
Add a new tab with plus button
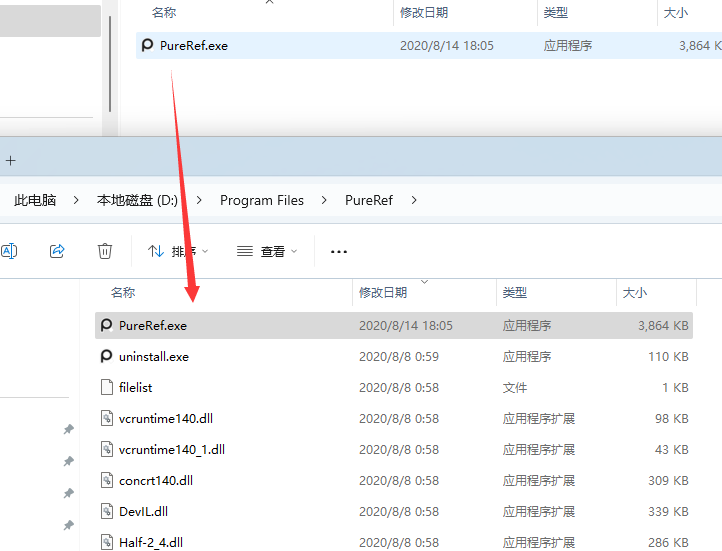point(11,161)
